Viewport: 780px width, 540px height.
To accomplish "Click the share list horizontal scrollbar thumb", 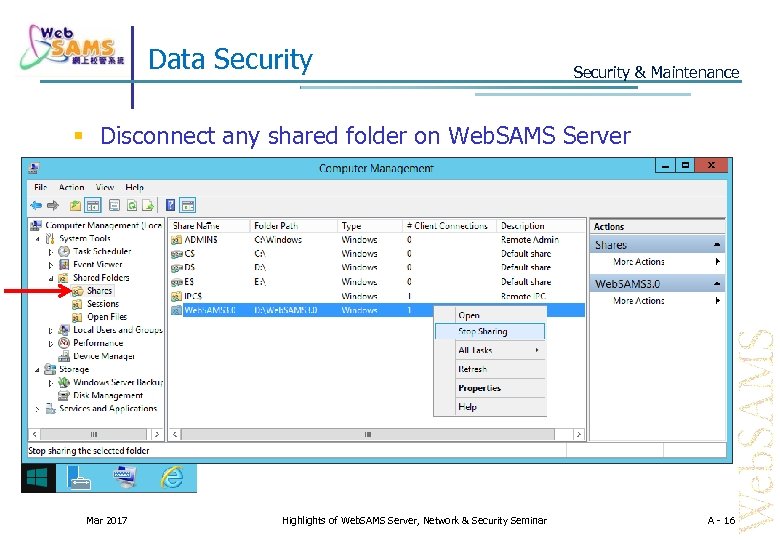I will coord(368,435).
